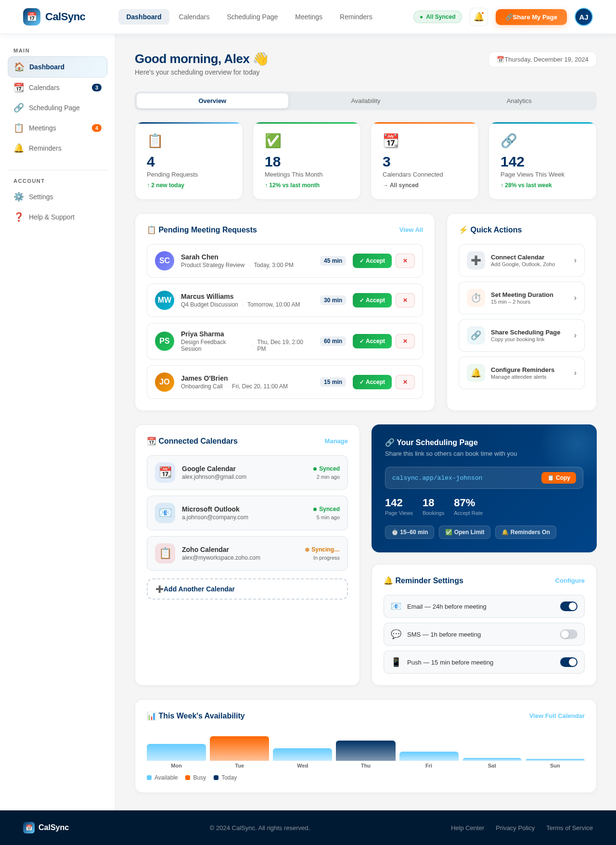Click footer CalSync logo icon
The width and height of the screenshot is (616, 845).
(29, 828)
